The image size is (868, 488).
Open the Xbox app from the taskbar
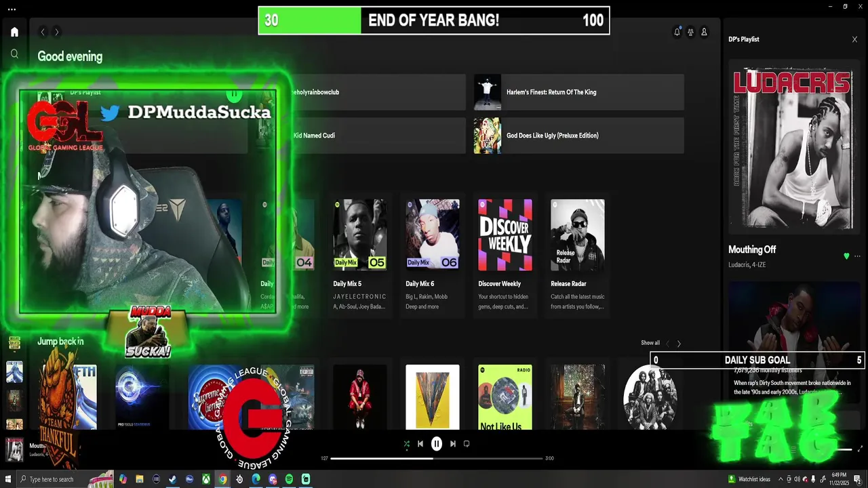pyautogui.click(x=206, y=479)
